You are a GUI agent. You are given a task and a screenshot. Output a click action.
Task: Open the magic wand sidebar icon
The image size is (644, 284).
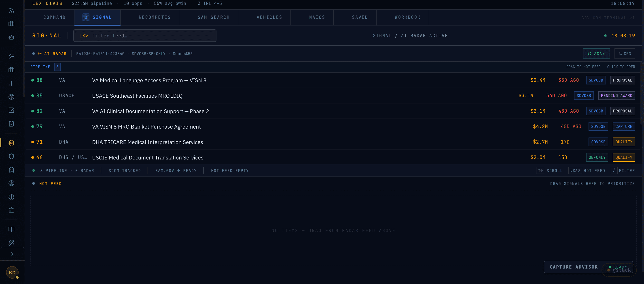[x=11, y=243]
